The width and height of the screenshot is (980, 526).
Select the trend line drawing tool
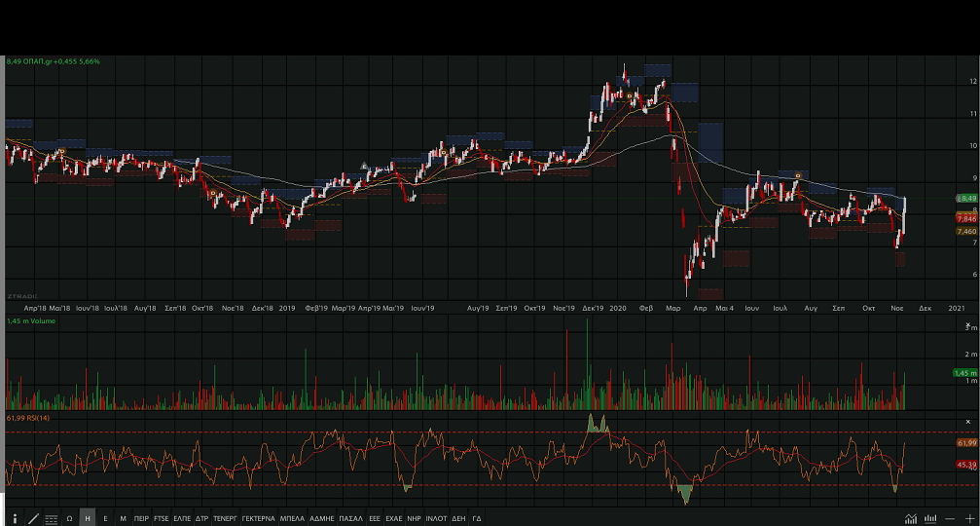[x=33, y=518]
